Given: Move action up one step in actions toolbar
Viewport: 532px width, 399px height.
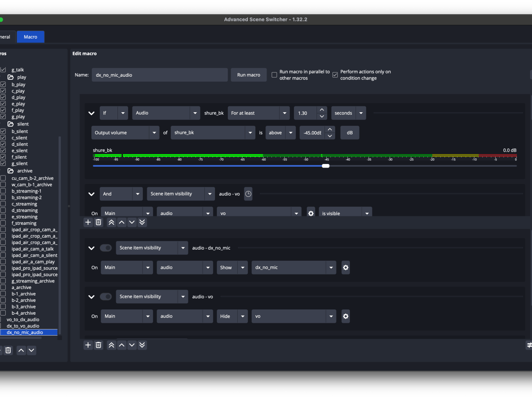Looking at the screenshot, I should 122,345.
